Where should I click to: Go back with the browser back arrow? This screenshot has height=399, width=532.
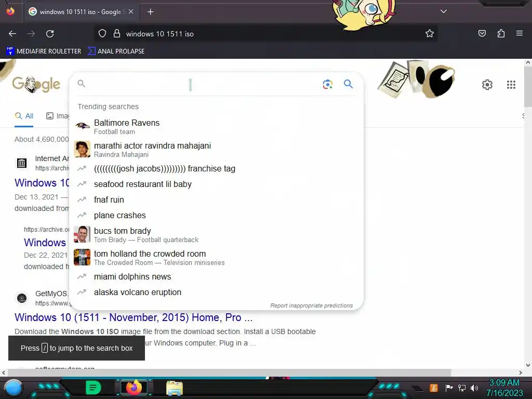pyautogui.click(x=12, y=34)
